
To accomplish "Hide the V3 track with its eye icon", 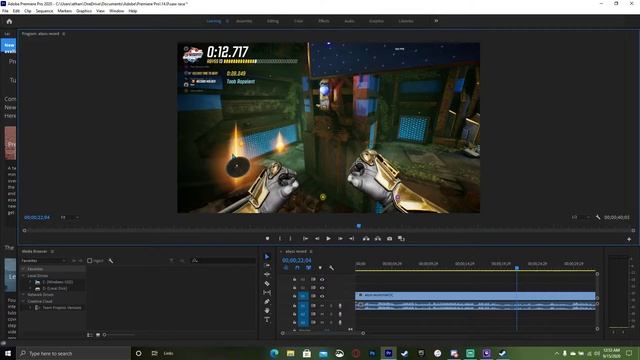I will [322, 280].
